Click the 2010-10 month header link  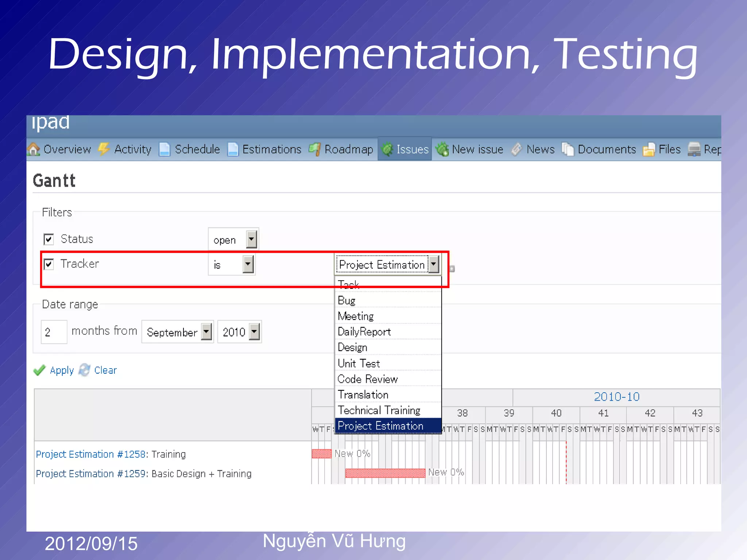click(617, 397)
